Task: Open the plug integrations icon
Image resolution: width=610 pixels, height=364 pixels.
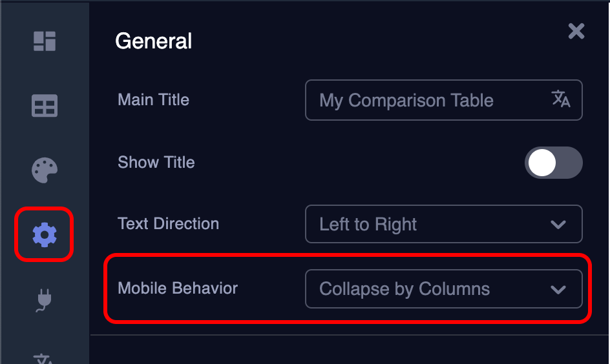Action: coord(45,300)
